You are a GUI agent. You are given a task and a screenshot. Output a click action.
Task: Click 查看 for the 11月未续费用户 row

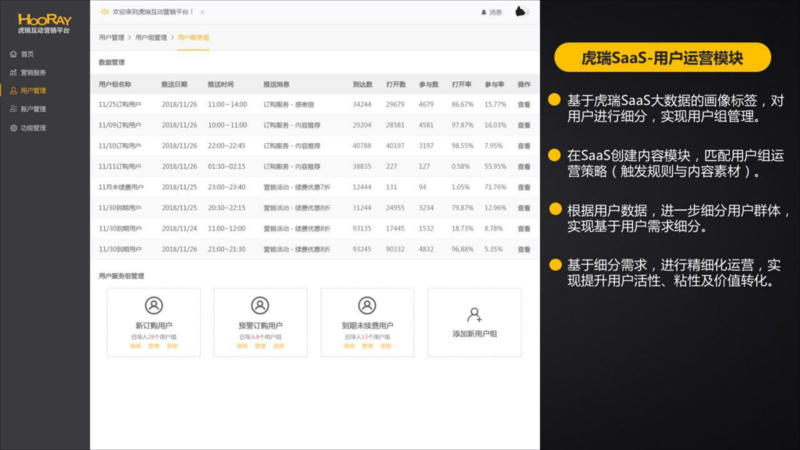523,187
